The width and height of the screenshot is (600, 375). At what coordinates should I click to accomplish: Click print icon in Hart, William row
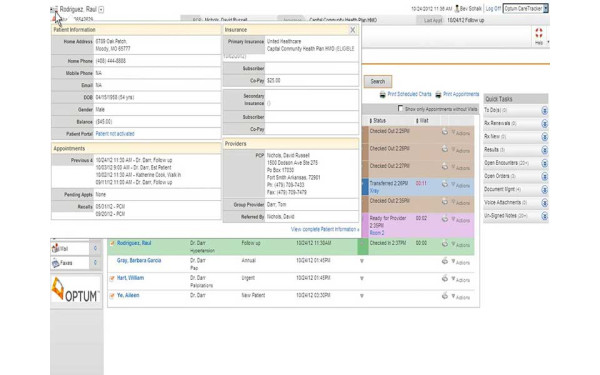(x=445, y=278)
